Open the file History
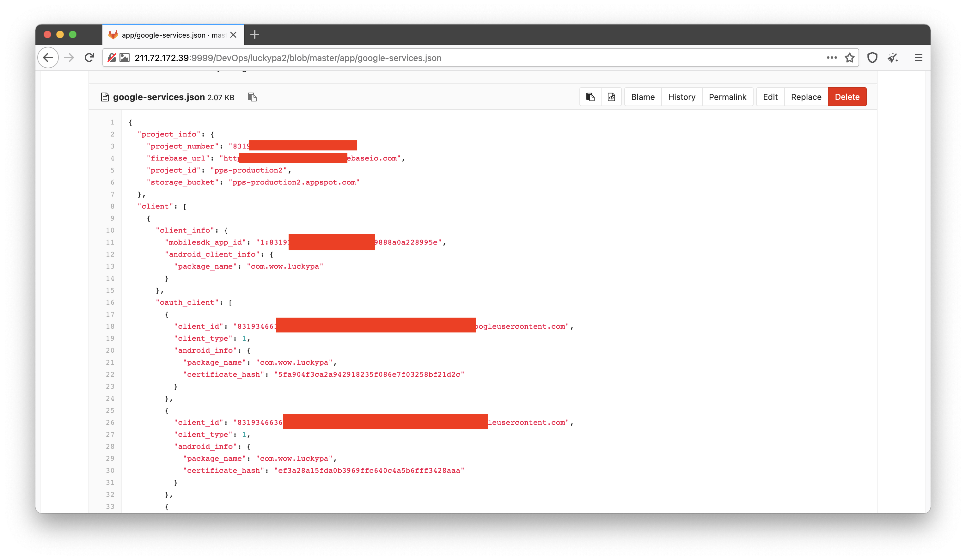 (682, 97)
